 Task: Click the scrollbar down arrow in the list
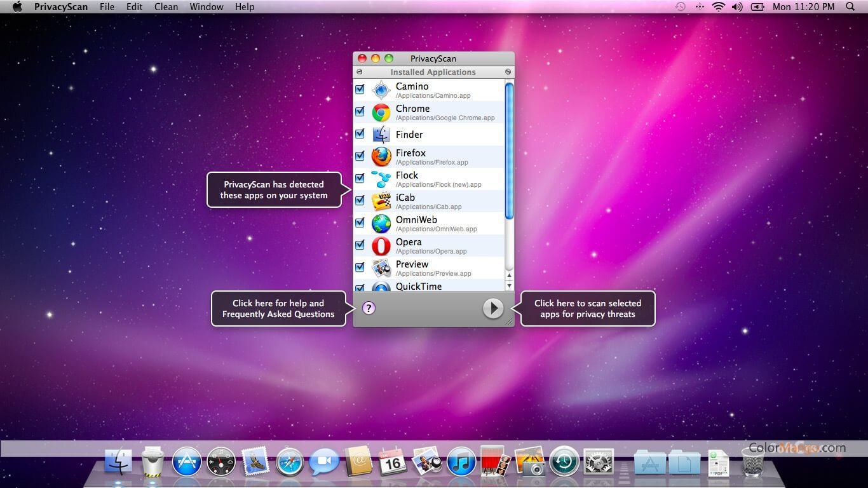[x=508, y=286]
